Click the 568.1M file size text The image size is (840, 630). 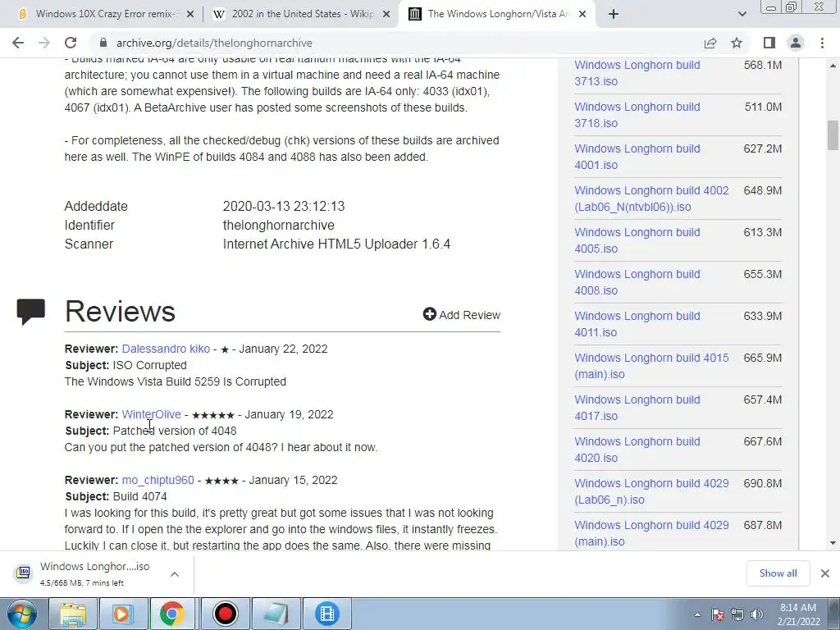[762, 65]
